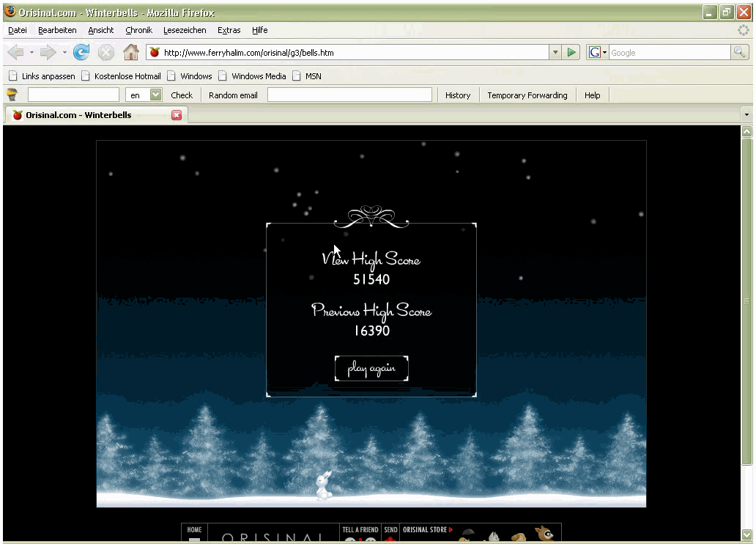This screenshot has height=544, width=756.
Task: Open the Chronik menu
Action: click(138, 30)
